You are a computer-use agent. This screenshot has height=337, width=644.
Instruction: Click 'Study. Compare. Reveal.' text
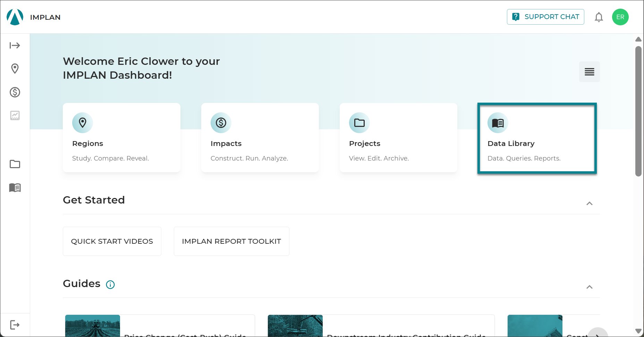pyautogui.click(x=110, y=158)
